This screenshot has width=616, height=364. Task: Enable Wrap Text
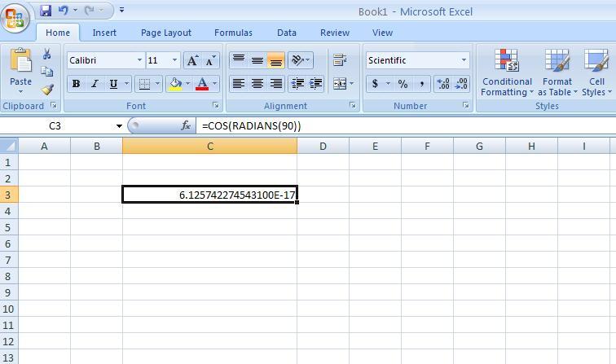[x=340, y=60]
